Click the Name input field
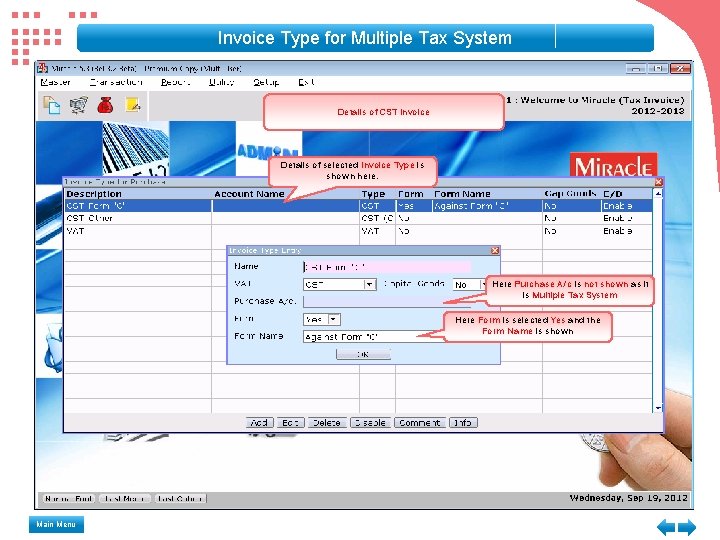 [387, 267]
